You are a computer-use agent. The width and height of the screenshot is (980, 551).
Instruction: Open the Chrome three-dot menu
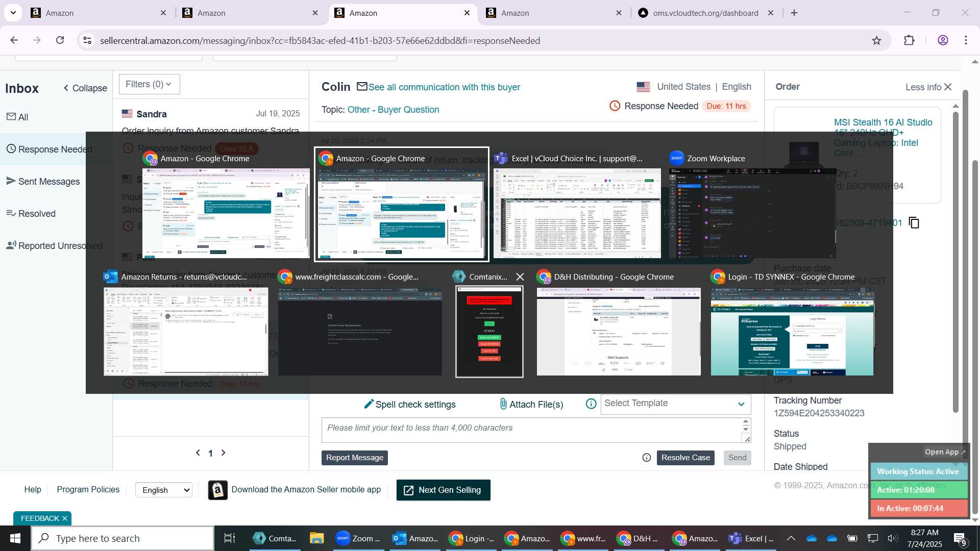(966, 40)
